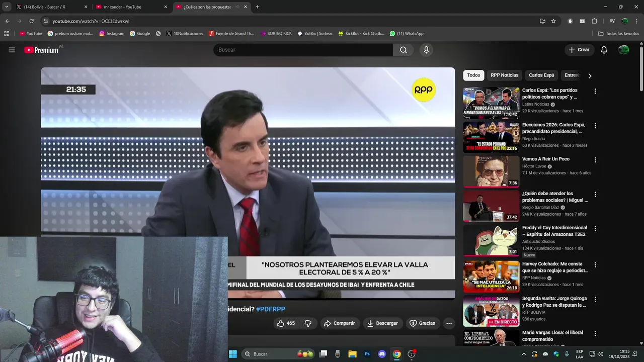This screenshot has width=644, height=362.
Task: Open Chrome media controls icon
Action: click(612, 21)
